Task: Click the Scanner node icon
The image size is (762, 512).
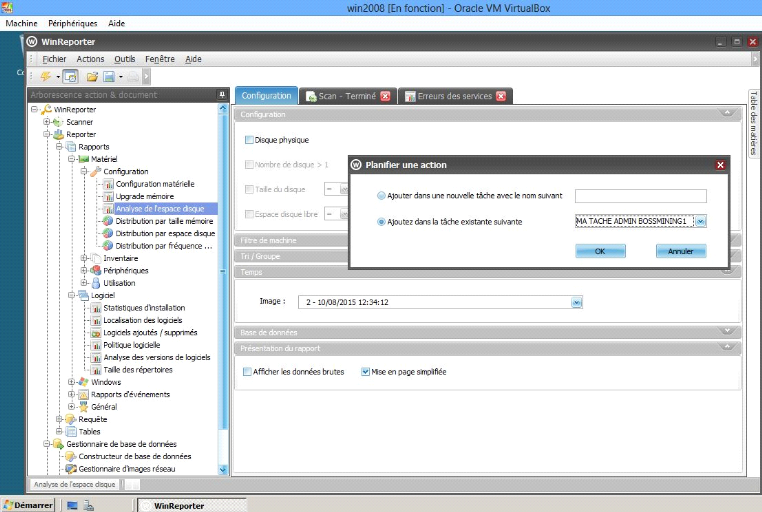Action: [x=58, y=122]
